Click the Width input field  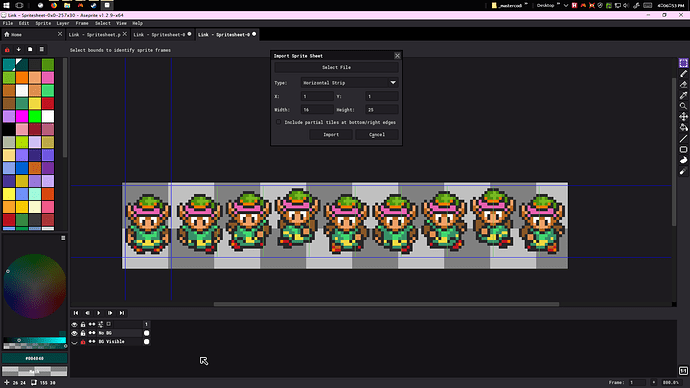point(317,110)
